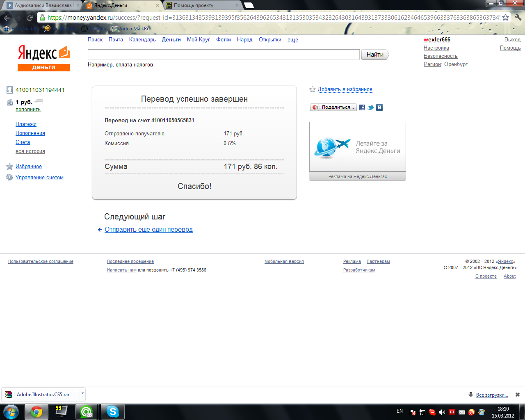Share on VKontakte icon
Image resolution: width=525 pixels, height=420 pixels.
point(379,107)
